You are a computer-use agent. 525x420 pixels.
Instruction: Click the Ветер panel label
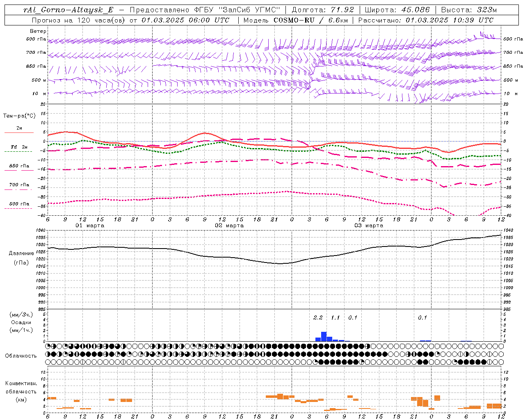pyautogui.click(x=38, y=31)
